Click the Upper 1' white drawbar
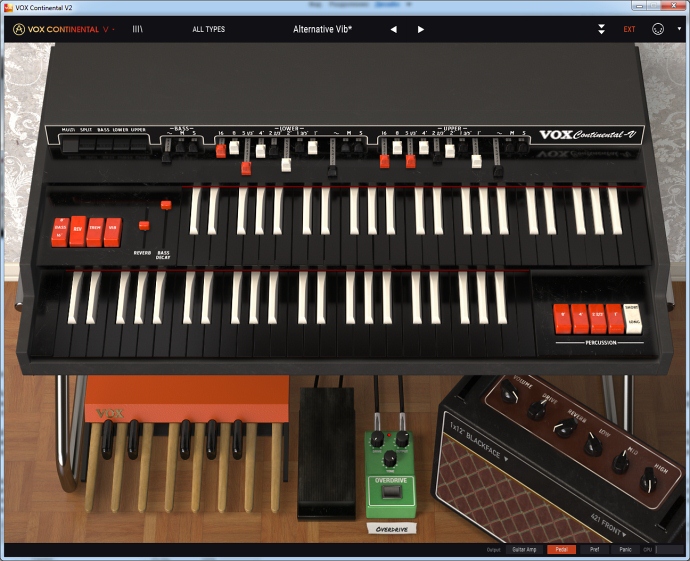The height and width of the screenshot is (561, 690). click(x=477, y=161)
